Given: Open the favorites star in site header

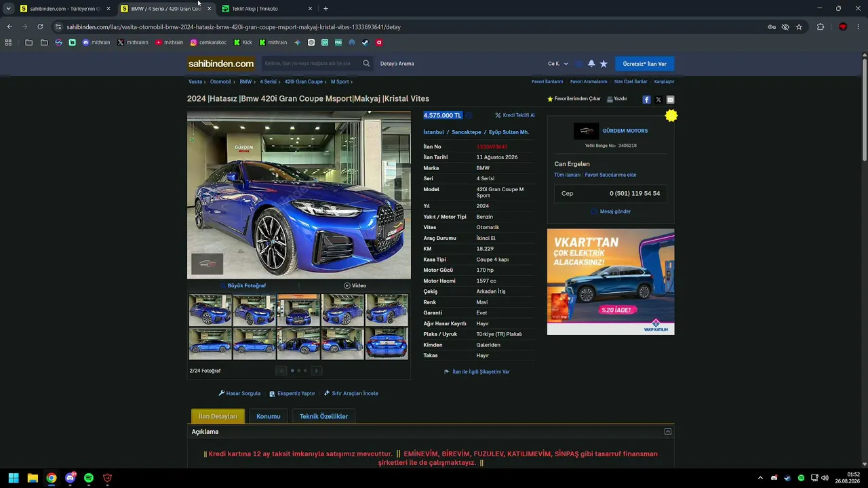Looking at the screenshot, I should [604, 64].
